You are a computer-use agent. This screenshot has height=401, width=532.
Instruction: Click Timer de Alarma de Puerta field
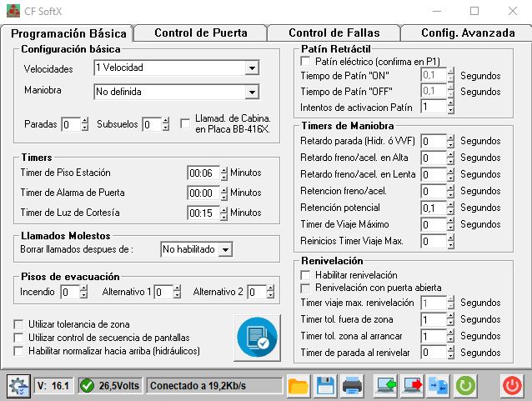(203, 193)
